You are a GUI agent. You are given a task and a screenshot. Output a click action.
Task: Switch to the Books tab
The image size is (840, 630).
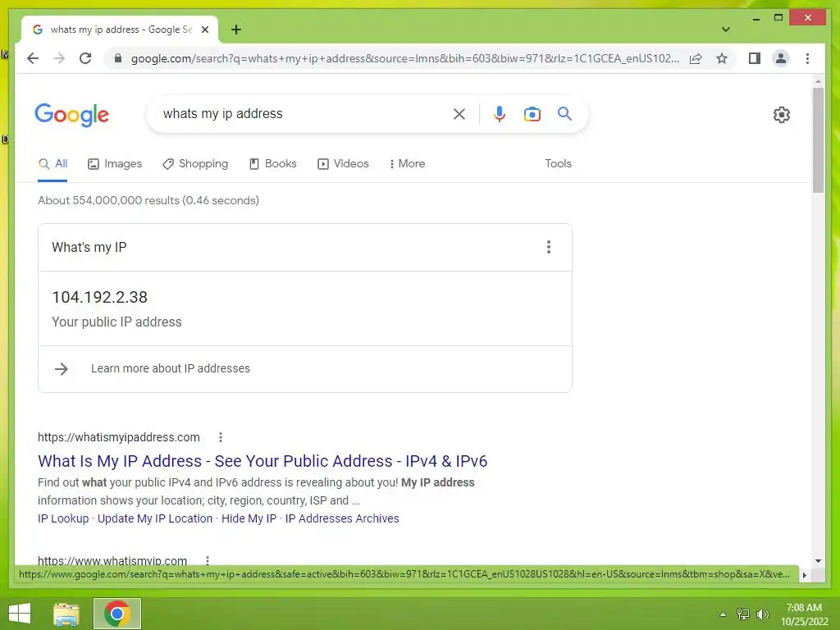point(272,164)
